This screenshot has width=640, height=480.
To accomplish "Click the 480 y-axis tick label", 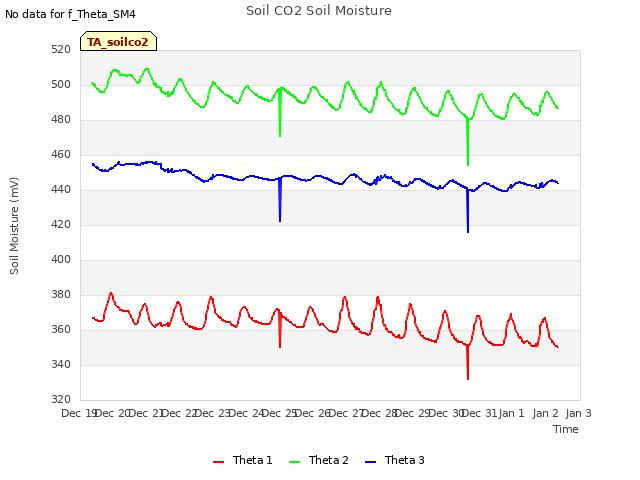I will pyautogui.click(x=61, y=120).
